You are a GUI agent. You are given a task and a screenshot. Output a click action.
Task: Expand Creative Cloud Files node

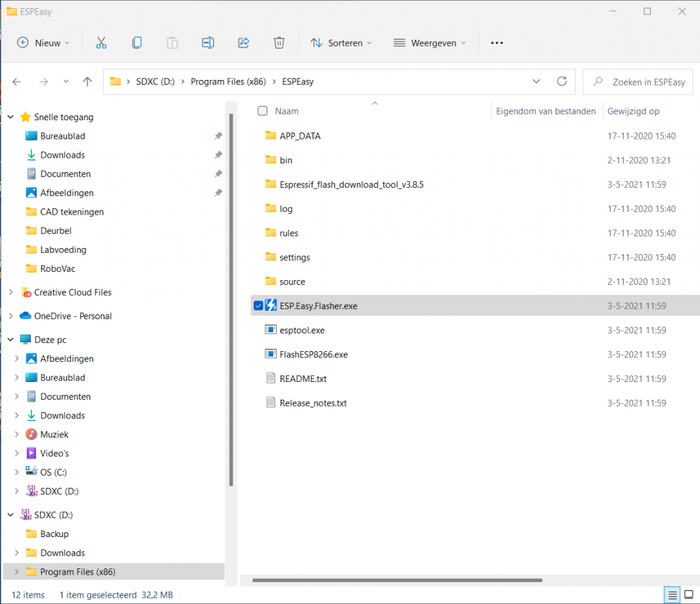[11, 292]
